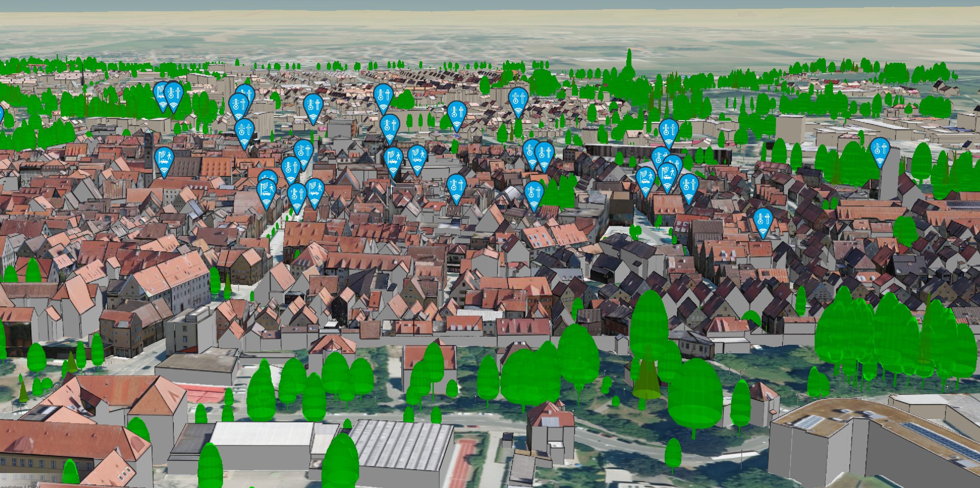
Task: Select the lower weather pin of the two vertically aligned central pins
Action: coord(390,129)
